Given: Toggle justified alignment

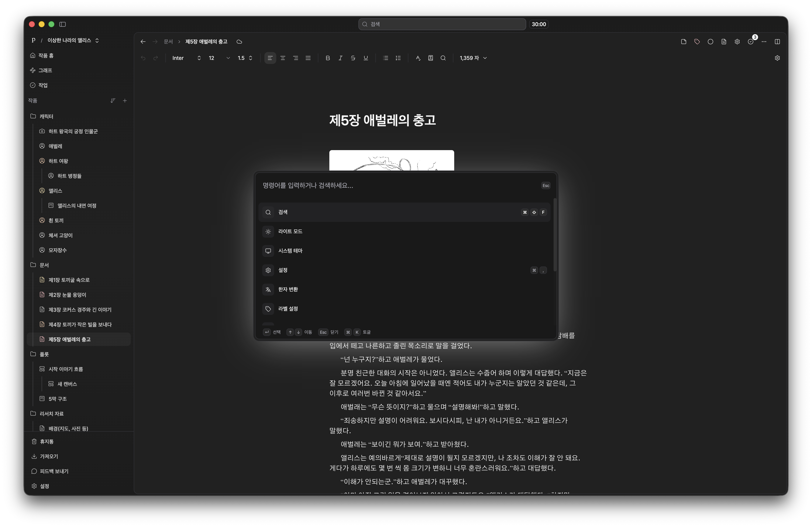Looking at the screenshot, I should [308, 58].
